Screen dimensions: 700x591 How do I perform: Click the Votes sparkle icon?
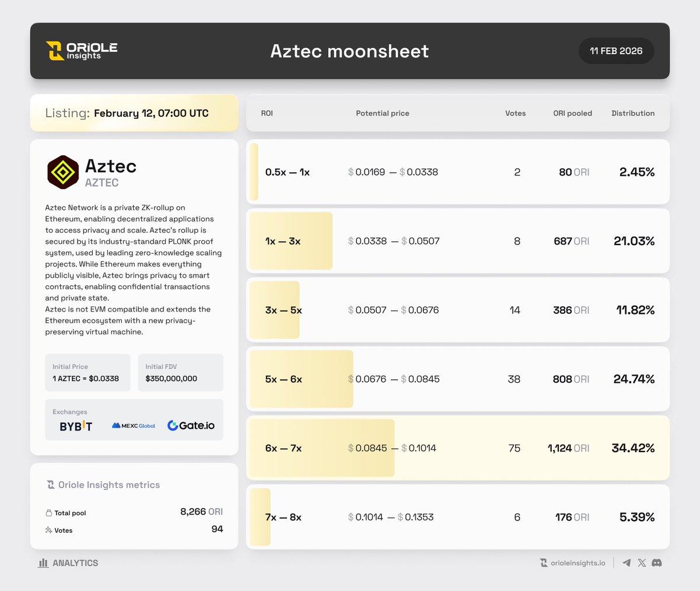49,530
